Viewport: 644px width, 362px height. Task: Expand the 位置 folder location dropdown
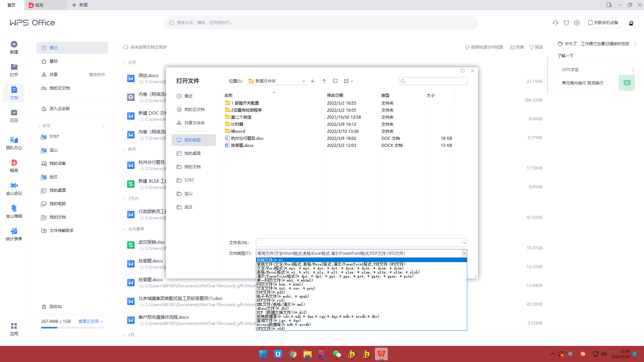[x=303, y=81]
